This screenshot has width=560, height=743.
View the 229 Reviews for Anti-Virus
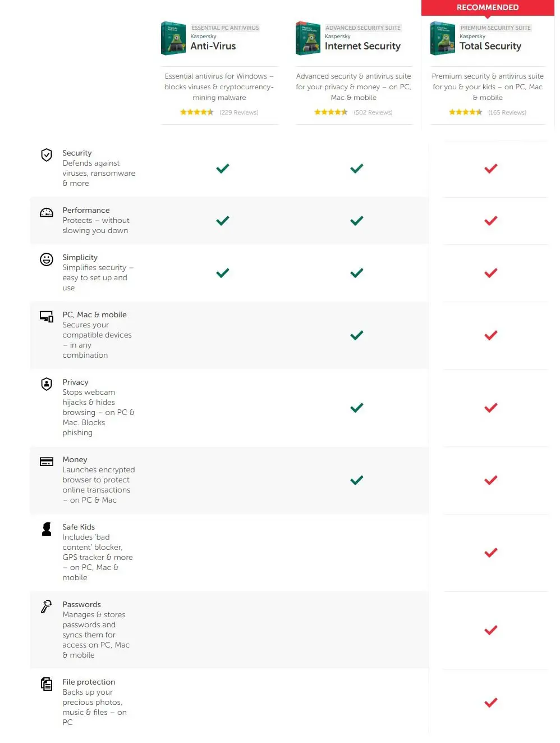[239, 112]
